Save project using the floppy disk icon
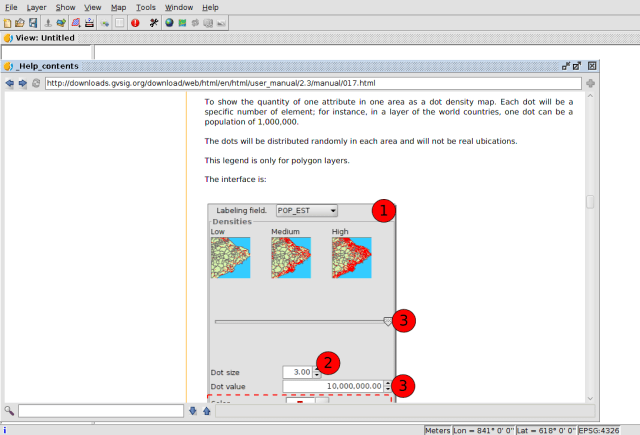This screenshot has width=640, height=435. pyautogui.click(x=33, y=22)
